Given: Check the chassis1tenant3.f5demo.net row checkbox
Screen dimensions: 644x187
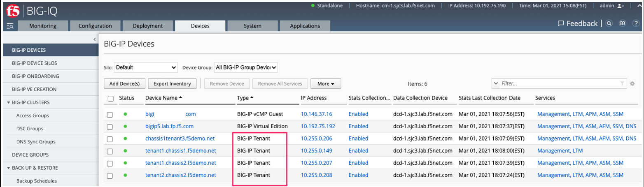Looking at the screenshot, I should click(110, 139).
